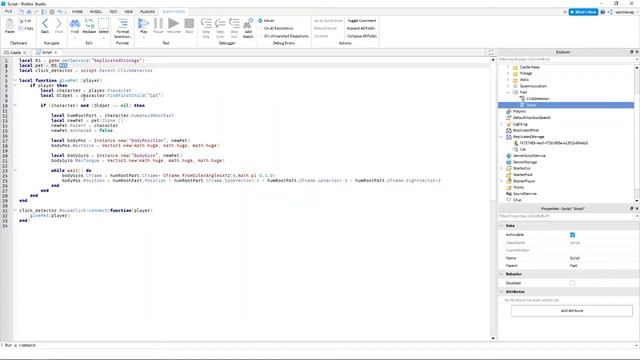
Task: Select the SpawnLocation item in Explorer
Action: [533, 86]
